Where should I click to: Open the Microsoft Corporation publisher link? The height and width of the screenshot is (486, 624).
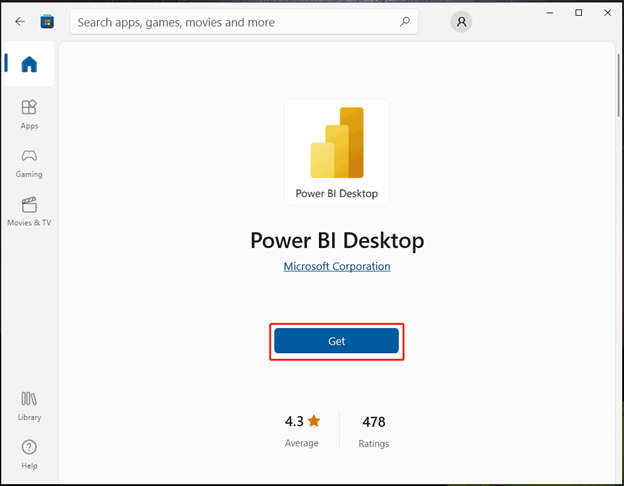pos(337,266)
